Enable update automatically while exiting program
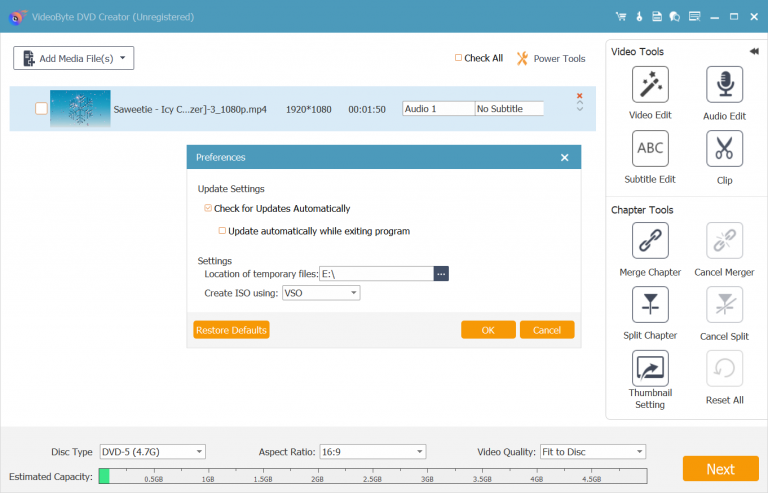This screenshot has width=768, height=493. click(x=222, y=231)
